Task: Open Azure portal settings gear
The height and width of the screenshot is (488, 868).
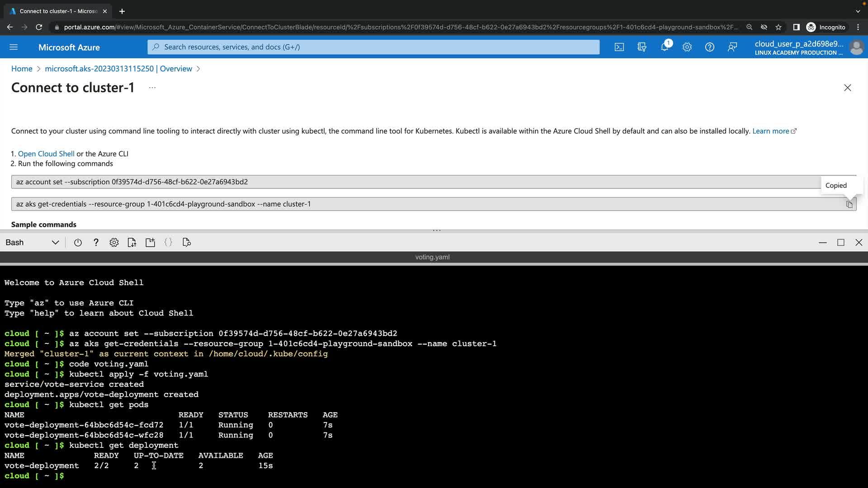Action: tap(687, 47)
